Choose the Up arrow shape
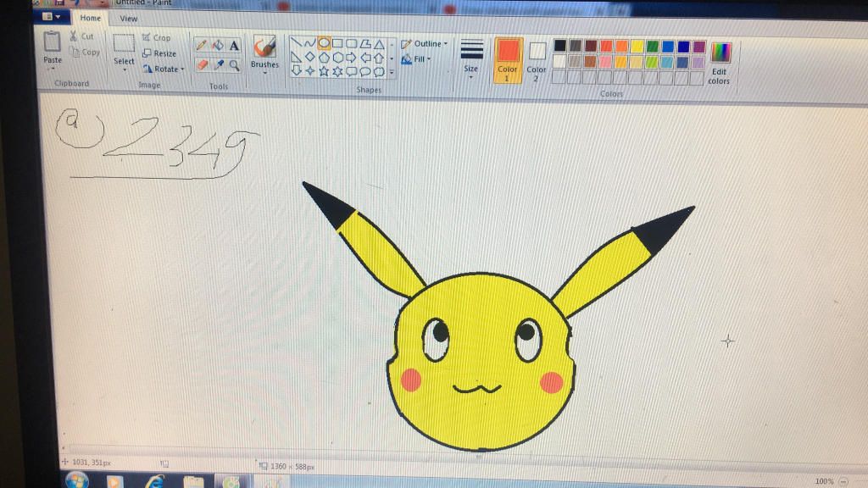This screenshot has height=488, width=868. [x=379, y=58]
